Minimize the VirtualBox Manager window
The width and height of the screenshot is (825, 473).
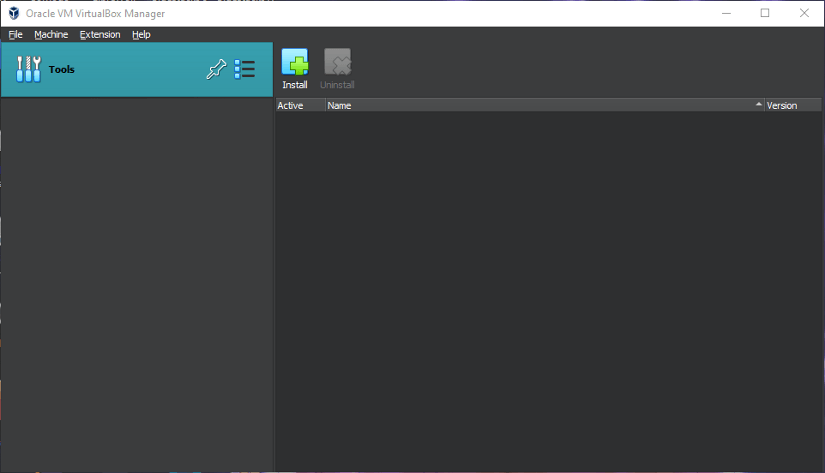click(x=727, y=13)
